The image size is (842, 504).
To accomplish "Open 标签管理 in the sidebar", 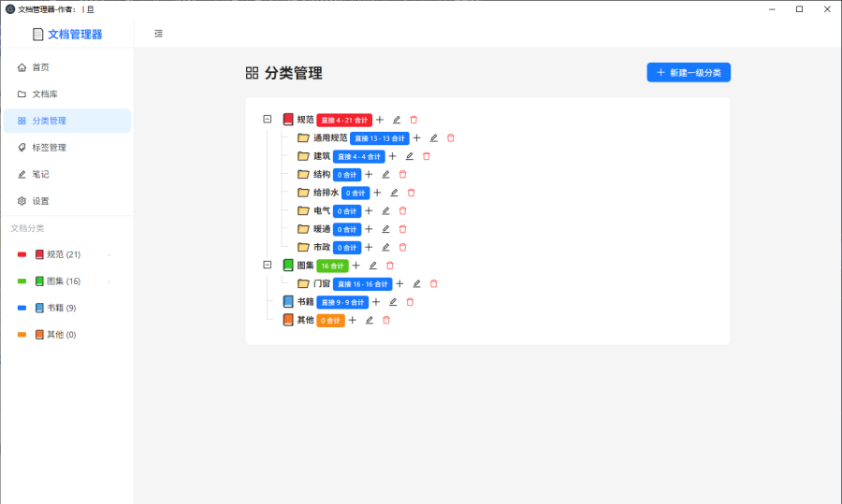I will pos(67,148).
